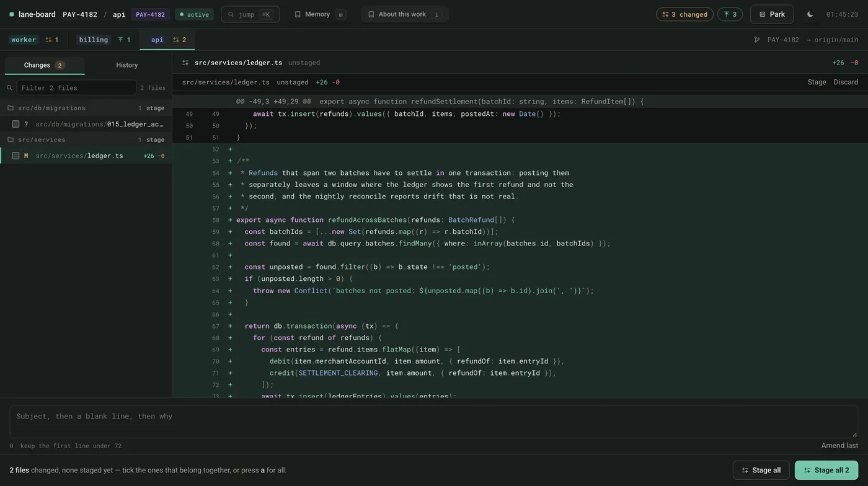The width and height of the screenshot is (868, 486).
Task: Click the Stage all button
Action: click(x=761, y=471)
